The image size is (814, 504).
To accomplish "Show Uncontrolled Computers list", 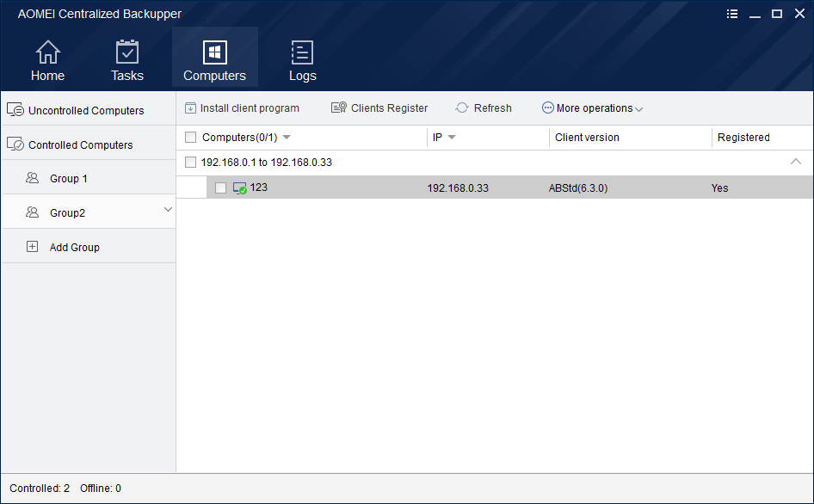I will (89, 110).
